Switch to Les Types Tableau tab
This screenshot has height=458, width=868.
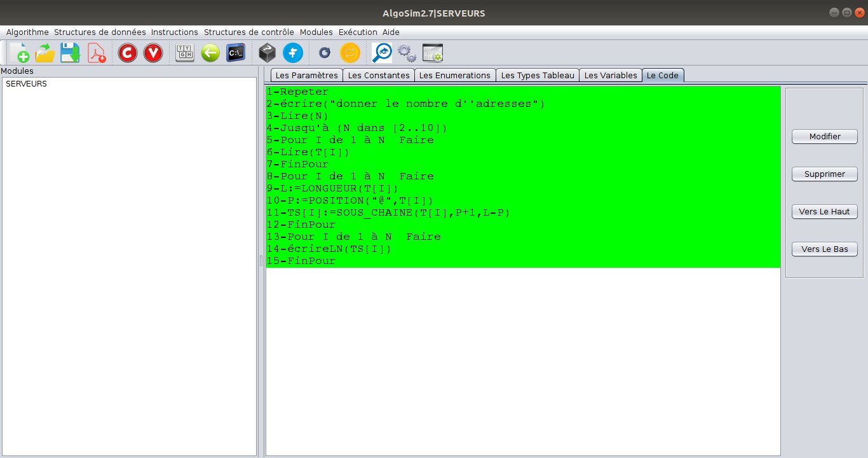538,75
